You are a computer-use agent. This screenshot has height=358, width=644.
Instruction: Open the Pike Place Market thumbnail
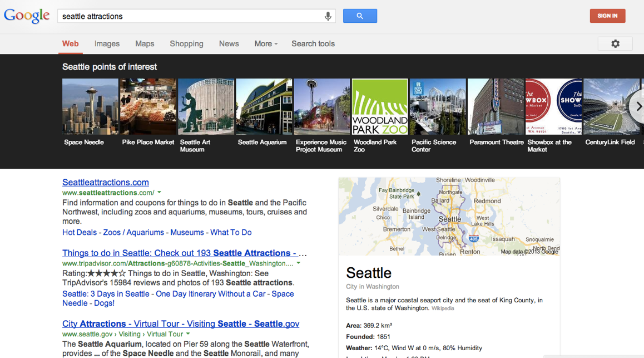click(x=148, y=106)
